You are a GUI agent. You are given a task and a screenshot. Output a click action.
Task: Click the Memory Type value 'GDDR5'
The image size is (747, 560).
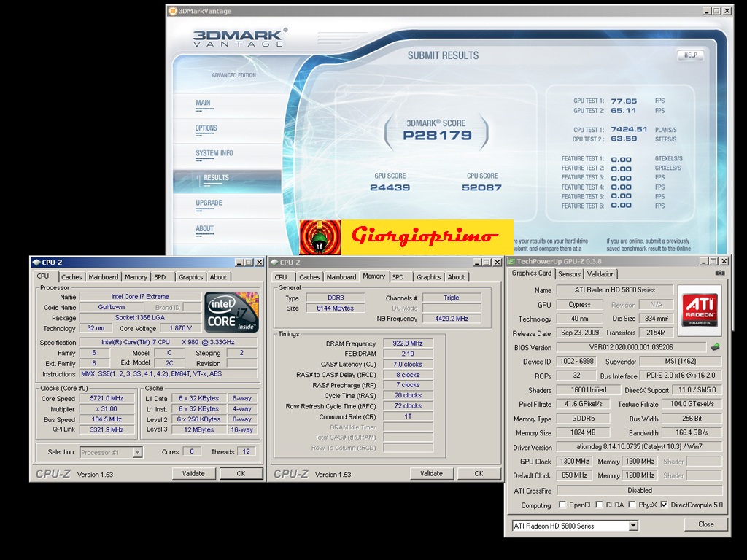(x=583, y=419)
